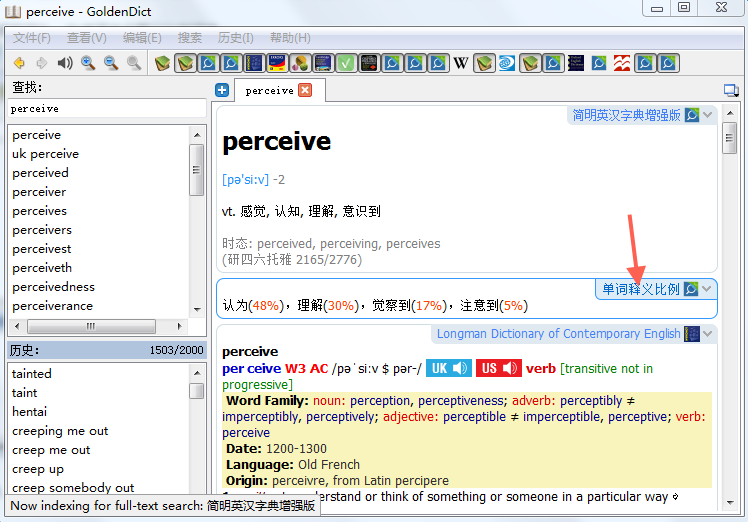Open the 文件(F) menu
Image resolution: width=748 pixels, height=522 pixels.
pos(31,38)
